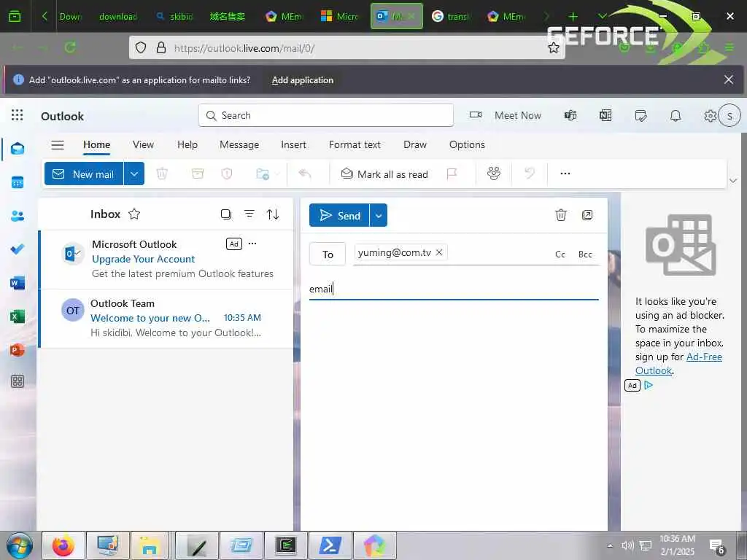Open the Message ribbon tab
The image size is (747, 560).
point(239,145)
